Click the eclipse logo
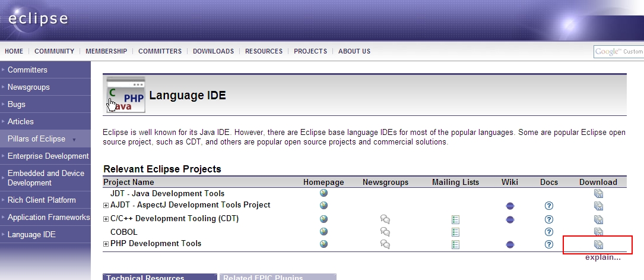Image resolution: width=644 pixels, height=280 pixels. coord(37,19)
